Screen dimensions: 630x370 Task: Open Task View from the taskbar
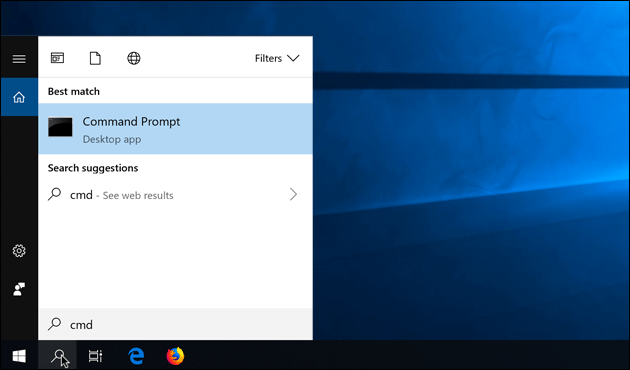pos(95,356)
